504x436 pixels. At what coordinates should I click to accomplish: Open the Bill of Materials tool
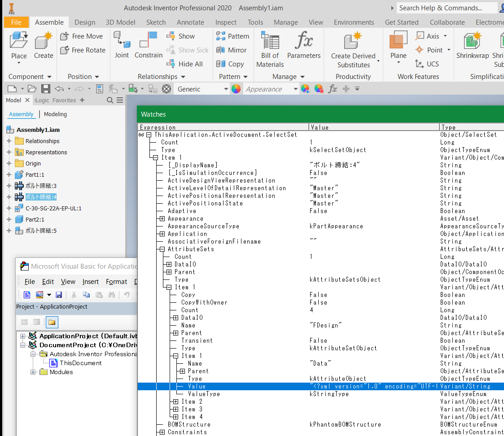(x=269, y=47)
